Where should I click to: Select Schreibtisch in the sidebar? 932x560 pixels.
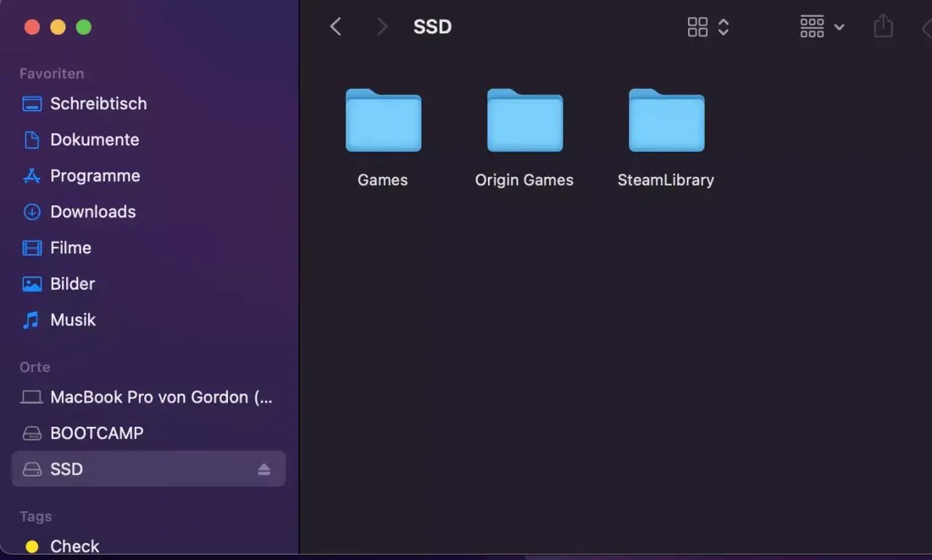[149, 103]
